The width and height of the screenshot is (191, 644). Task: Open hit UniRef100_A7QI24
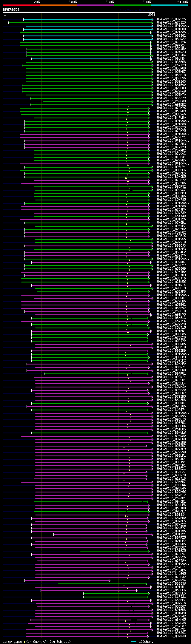171,42
